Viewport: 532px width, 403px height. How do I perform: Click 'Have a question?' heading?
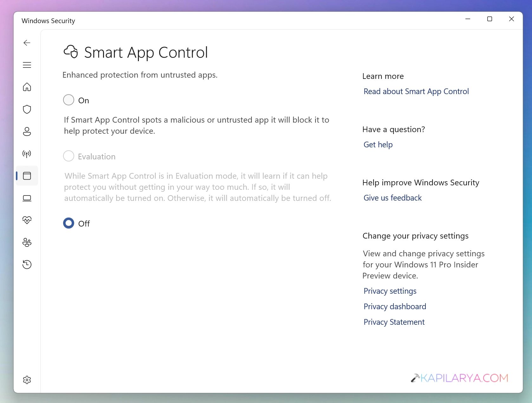tap(393, 130)
